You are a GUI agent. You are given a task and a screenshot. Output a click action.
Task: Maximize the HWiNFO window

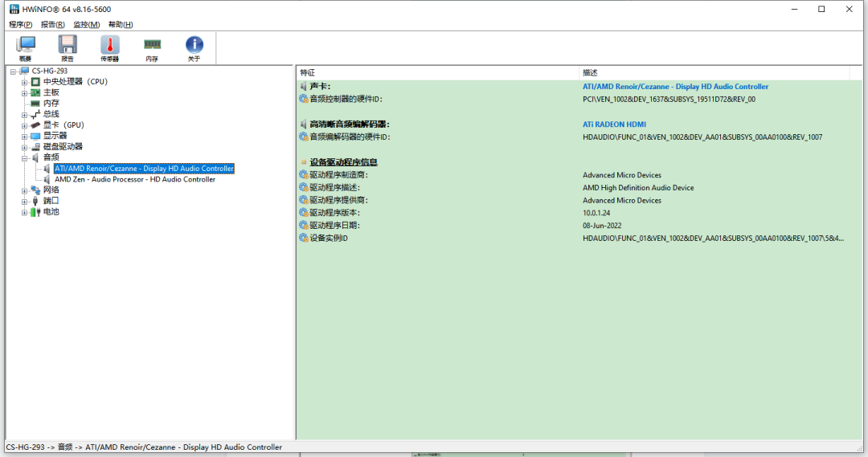click(821, 9)
